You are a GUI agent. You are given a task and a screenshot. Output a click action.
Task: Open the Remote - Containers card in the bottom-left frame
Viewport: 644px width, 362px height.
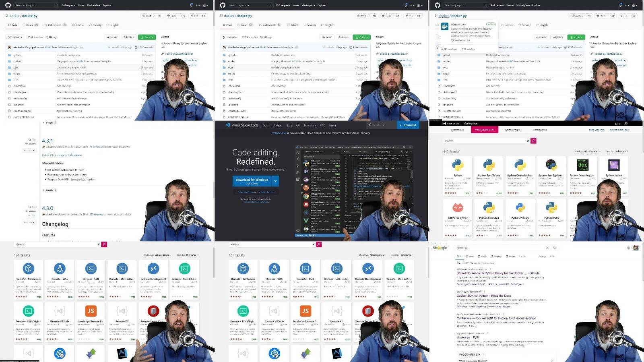(x=28, y=279)
